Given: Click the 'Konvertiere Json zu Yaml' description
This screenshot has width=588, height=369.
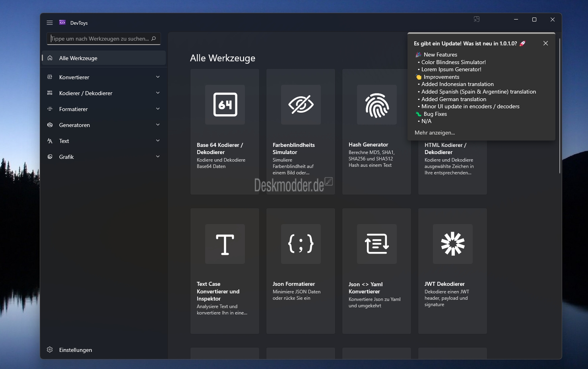Looking at the screenshot, I should [x=375, y=303].
